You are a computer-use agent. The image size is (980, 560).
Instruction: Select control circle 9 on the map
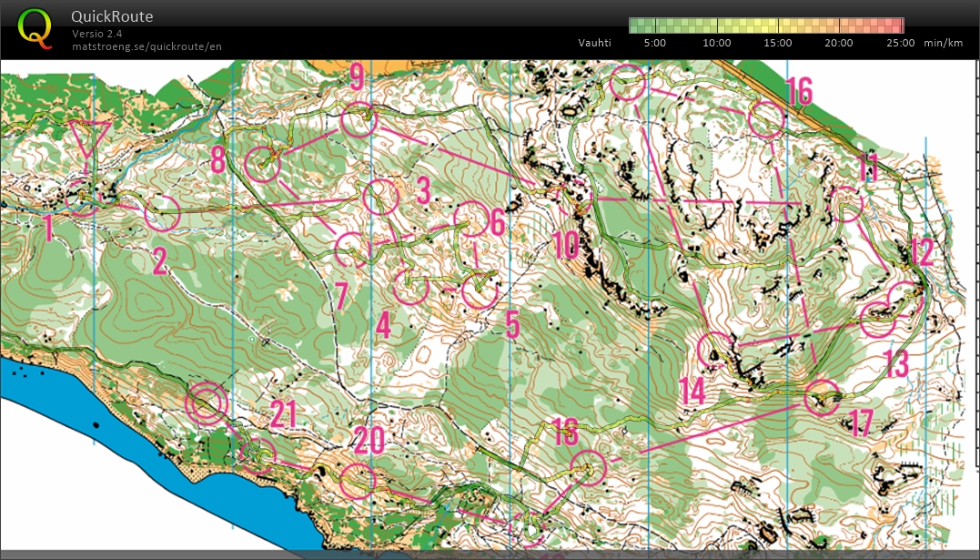pos(359,119)
